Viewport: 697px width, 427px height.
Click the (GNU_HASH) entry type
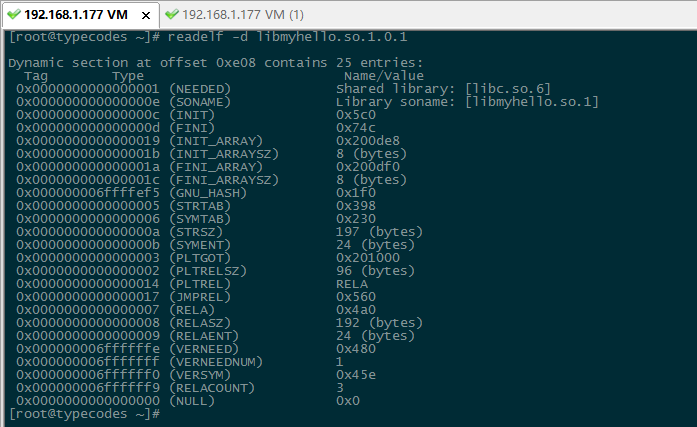pyautogui.click(x=204, y=193)
